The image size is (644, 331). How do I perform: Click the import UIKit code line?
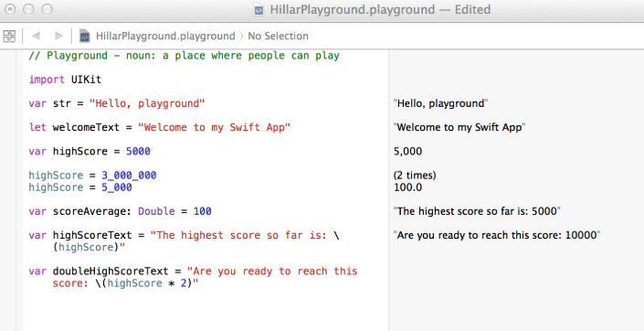(65, 80)
